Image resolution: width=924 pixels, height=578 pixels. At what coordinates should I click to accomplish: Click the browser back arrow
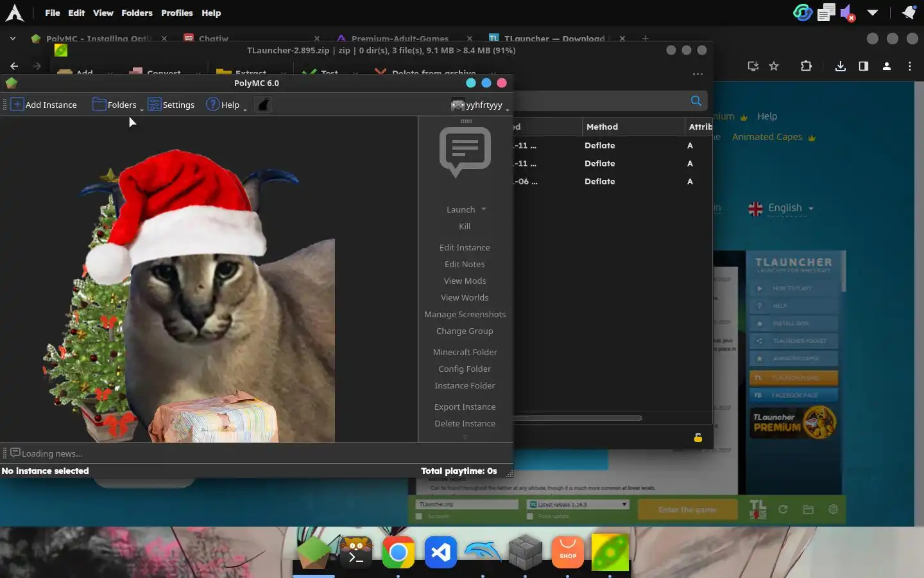click(x=14, y=66)
